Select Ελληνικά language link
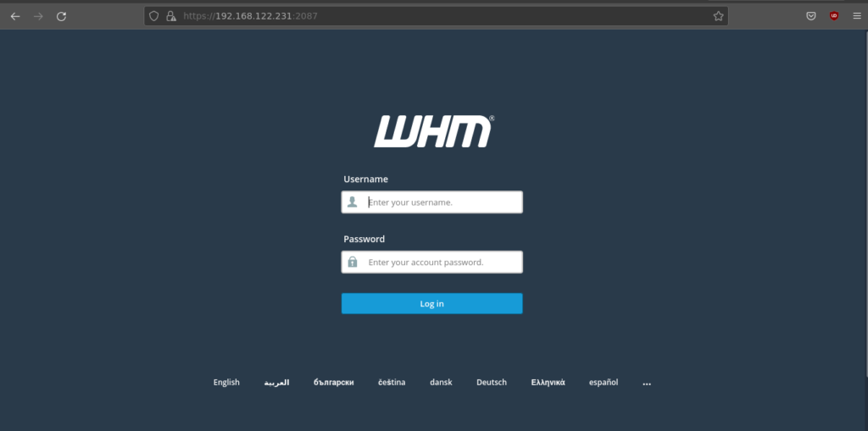Viewport: 868px width, 431px height. click(548, 383)
